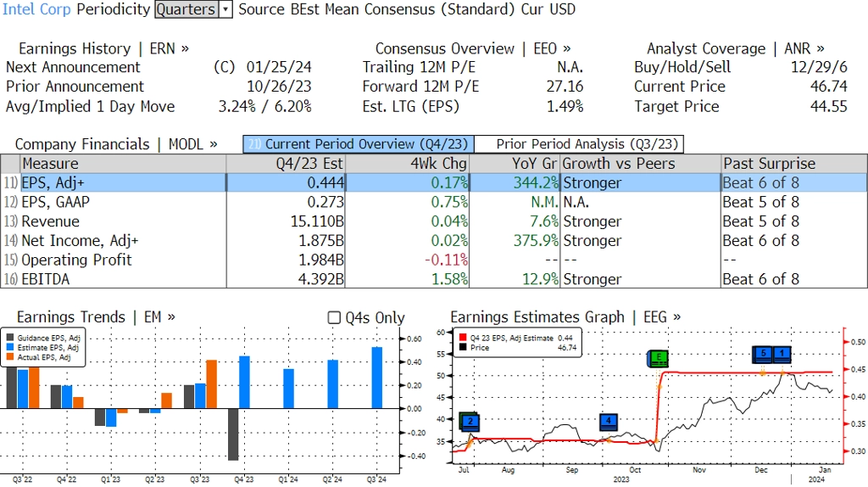Click the 0.444 EPS Adj estimate value

pos(325,182)
